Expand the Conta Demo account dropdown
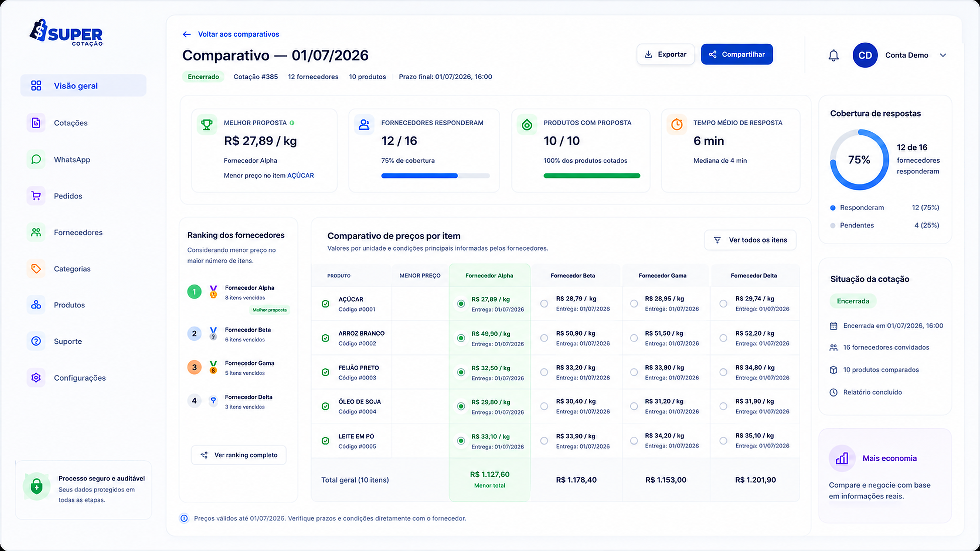 (943, 55)
